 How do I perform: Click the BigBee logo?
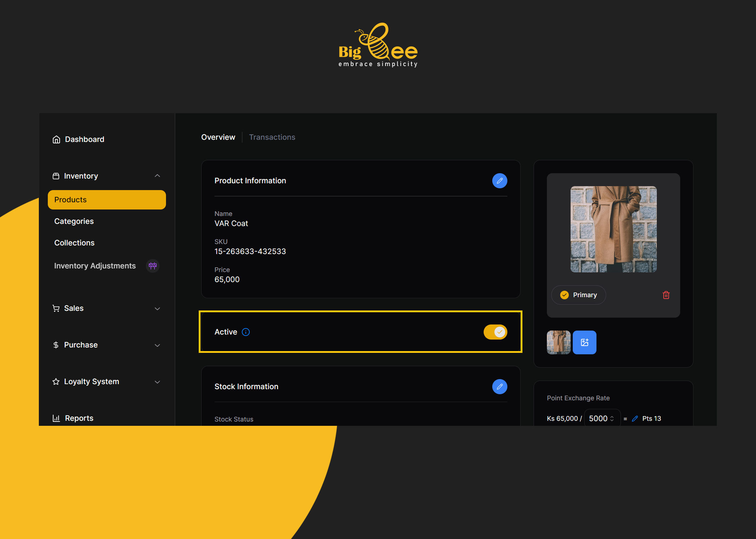pyautogui.click(x=378, y=45)
